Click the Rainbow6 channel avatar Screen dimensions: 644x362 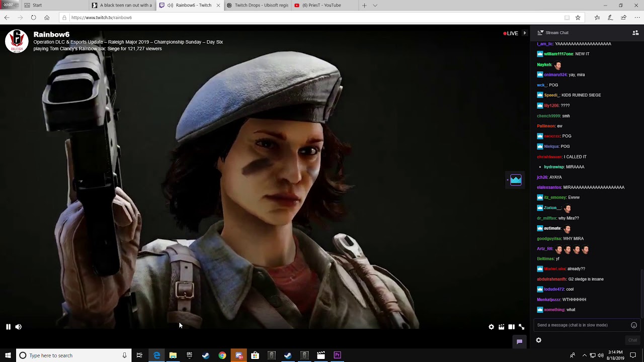pyautogui.click(x=17, y=41)
